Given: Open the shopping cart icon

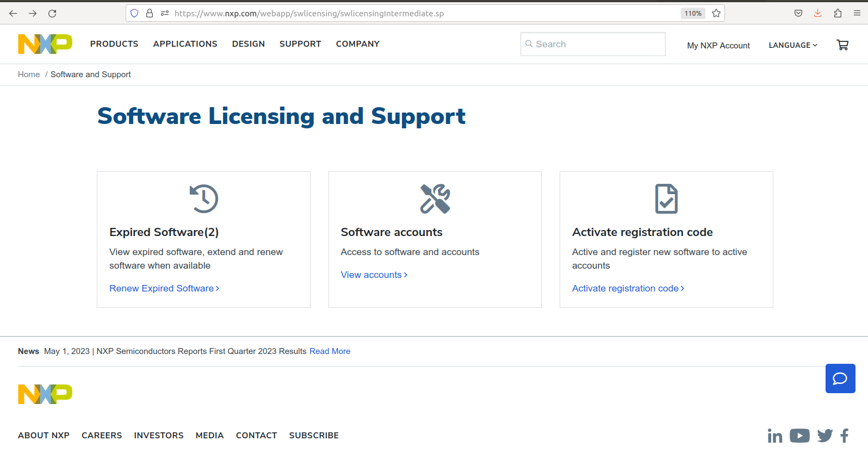Looking at the screenshot, I should point(842,45).
